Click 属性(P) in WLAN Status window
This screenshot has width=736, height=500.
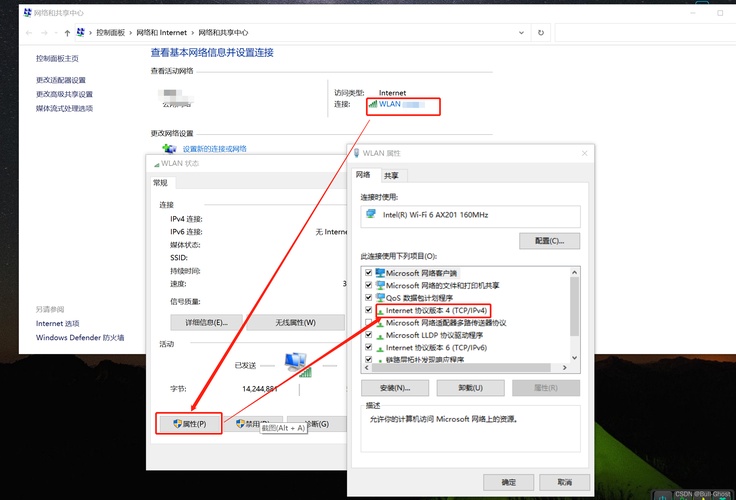pyautogui.click(x=190, y=424)
